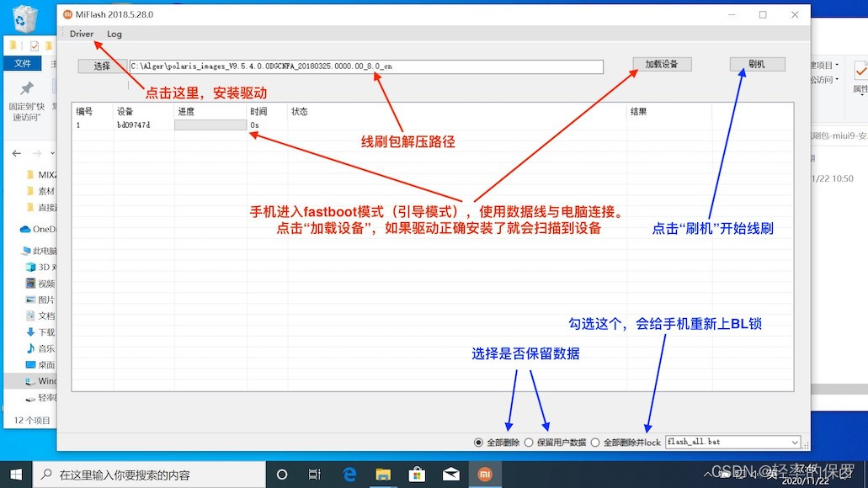Open recent locations chevron in File Explorer
Image resolution: width=868 pixels, height=488 pixels.
point(52,153)
